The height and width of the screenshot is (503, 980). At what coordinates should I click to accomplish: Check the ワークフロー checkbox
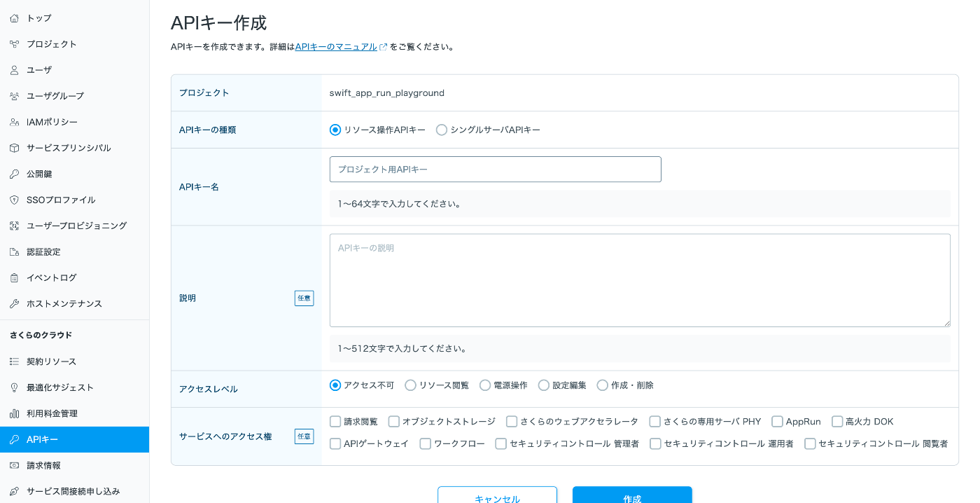click(426, 444)
